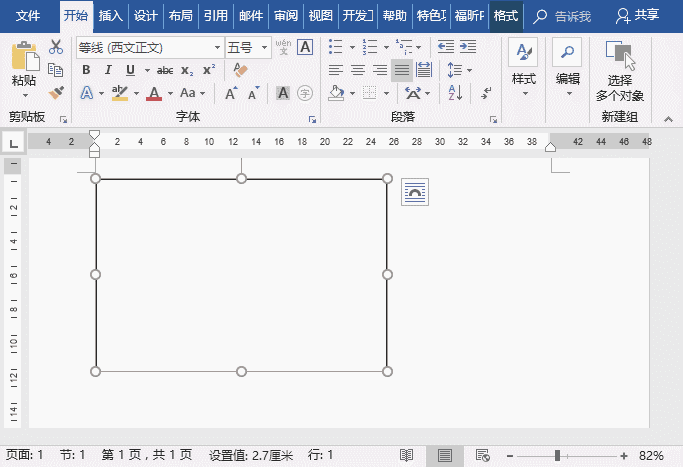Viewport: 683px width, 467px height.
Task: Click the zoom slider in status bar
Action: [x=557, y=456]
